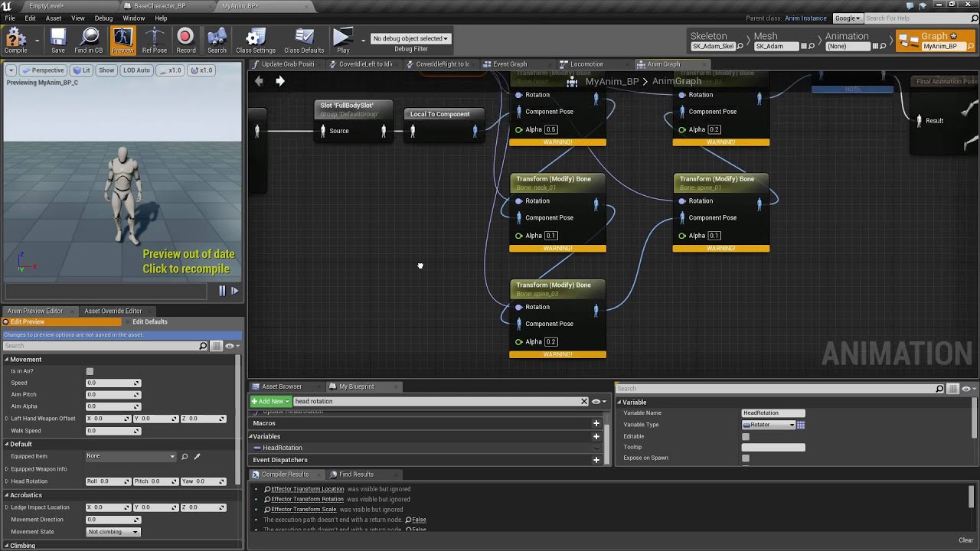Toggle array type for Variable Type
980x551 pixels.
(x=801, y=425)
